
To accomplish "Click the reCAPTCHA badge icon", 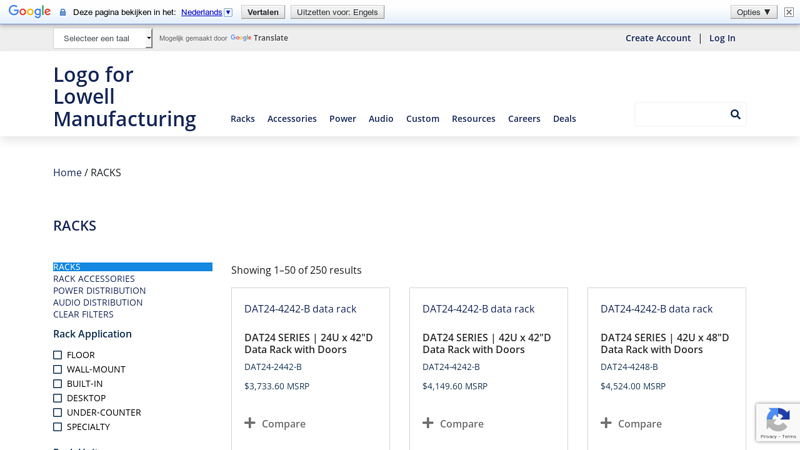I will pyautogui.click(x=777, y=421).
